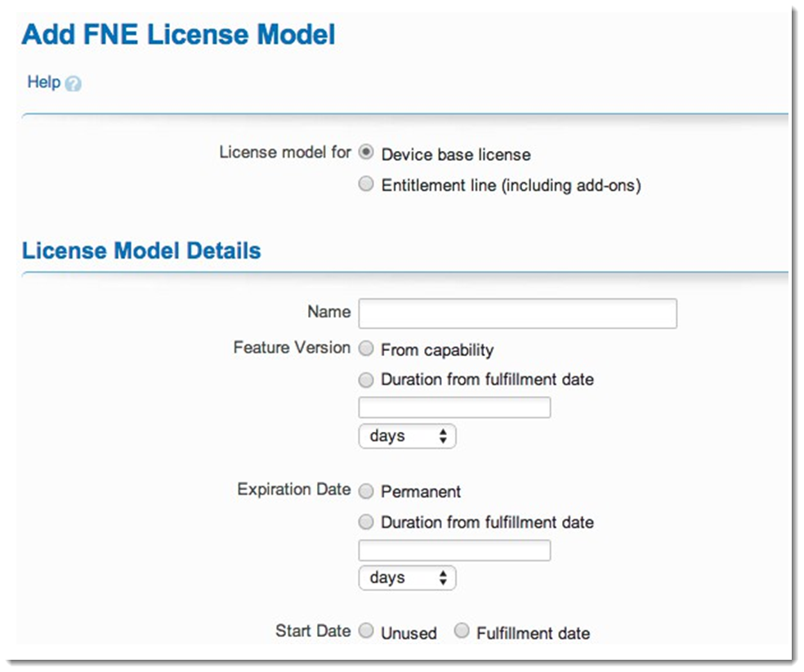The width and height of the screenshot is (804, 672).
Task: Click the Feature Version label
Action: pyautogui.click(x=292, y=348)
